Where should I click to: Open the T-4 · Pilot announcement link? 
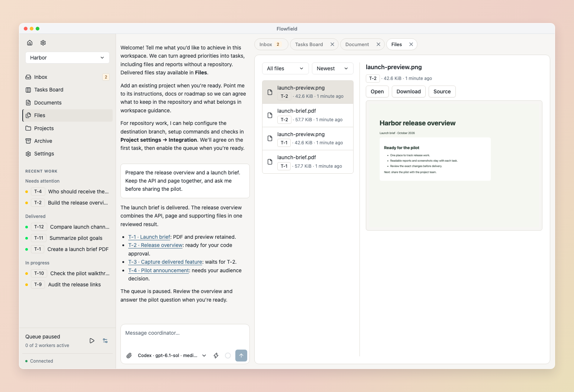[158, 270]
